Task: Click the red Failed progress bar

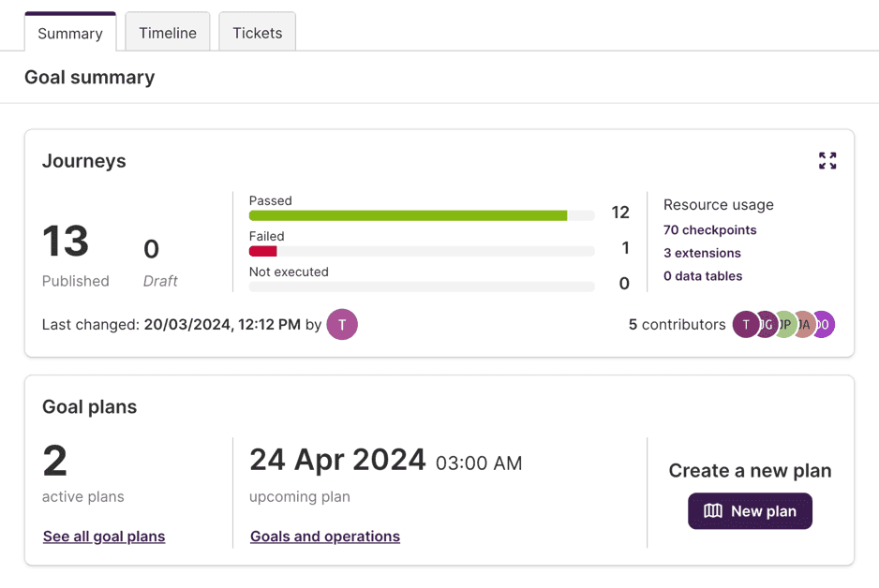Action: (263, 251)
